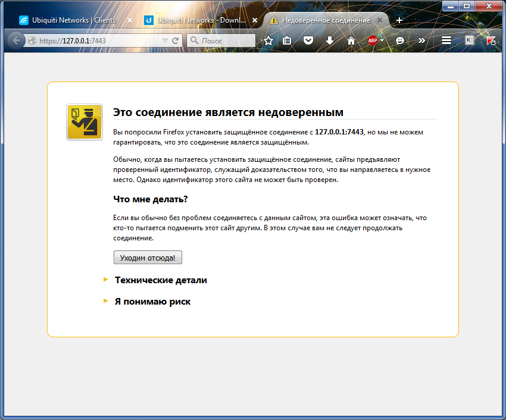
Task: Reload the page with refresh icon
Action: 176,40
